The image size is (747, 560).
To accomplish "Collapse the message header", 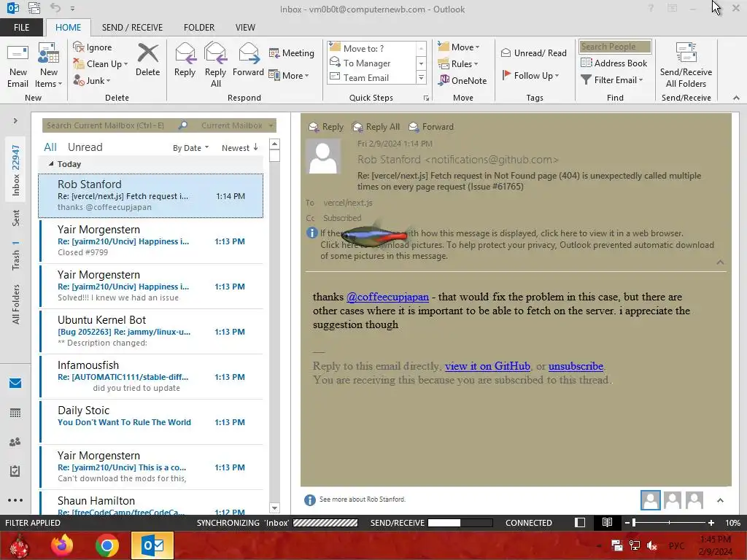I will [720, 262].
